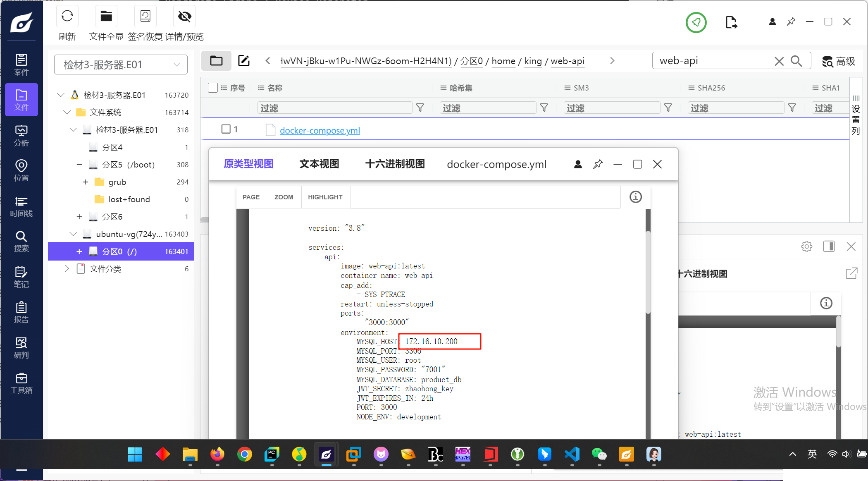The width and height of the screenshot is (868, 481).
Task: Click the info icon in preview toolbar
Action: (x=635, y=197)
